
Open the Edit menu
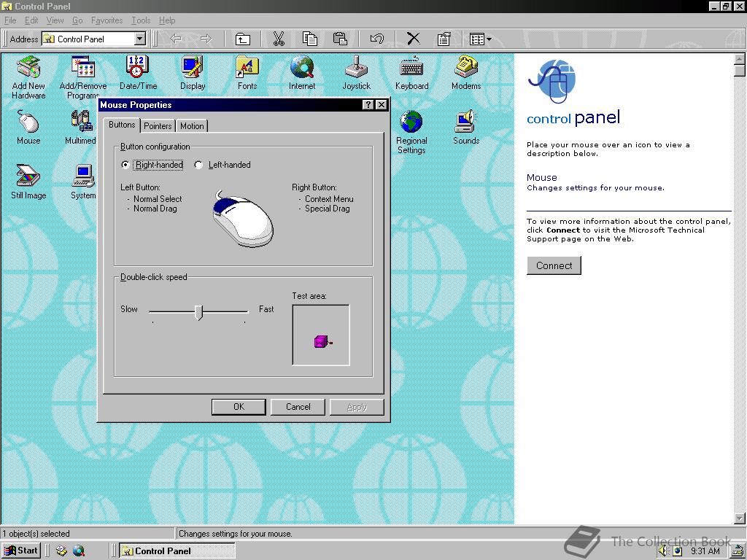[x=31, y=20]
